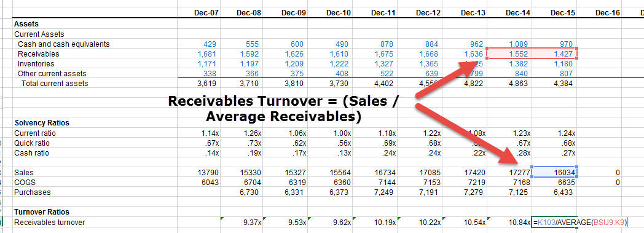Image resolution: width=644 pixels, height=233 pixels.
Task: Select Dec-08 receivables turnover 9.37x
Action: pyautogui.click(x=241, y=223)
